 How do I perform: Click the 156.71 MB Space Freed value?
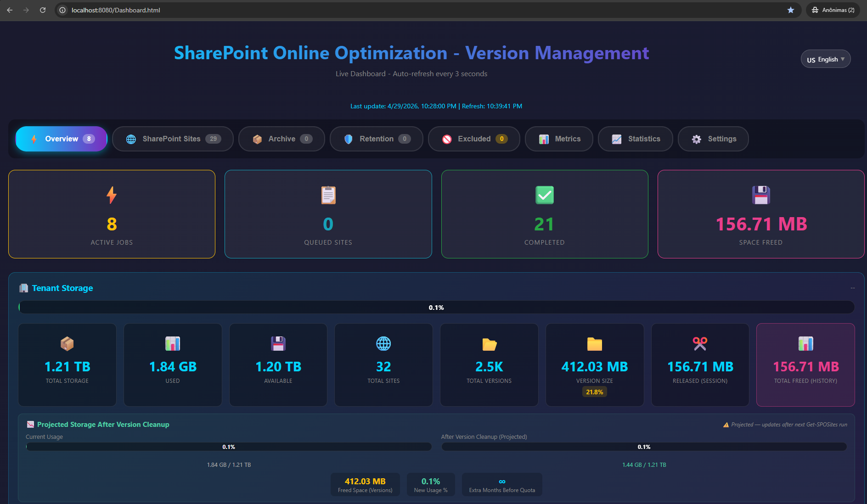[761, 224]
